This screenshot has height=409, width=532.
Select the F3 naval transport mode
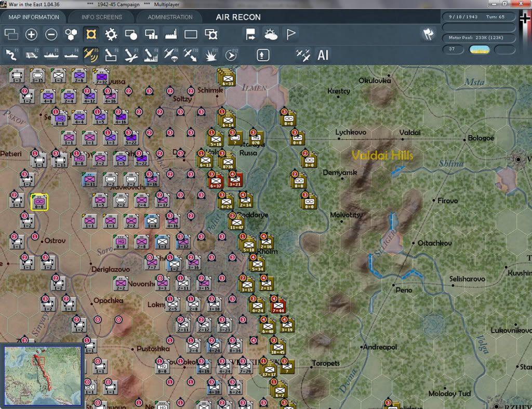pos(51,55)
